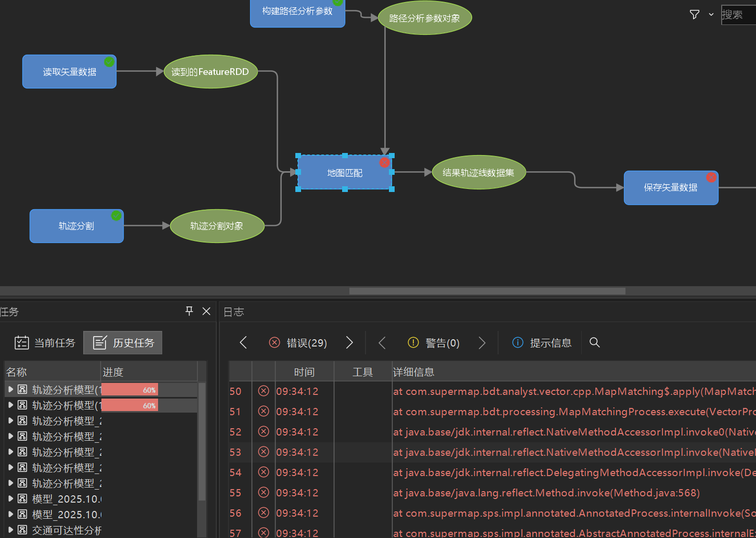
Task: Open the log search magnifier
Action: point(595,342)
